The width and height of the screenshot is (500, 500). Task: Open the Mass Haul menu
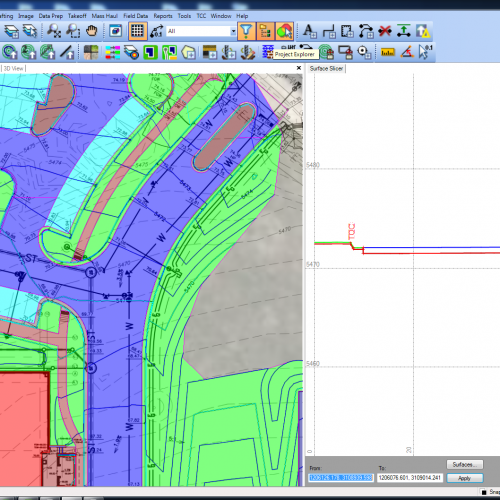[x=105, y=16]
